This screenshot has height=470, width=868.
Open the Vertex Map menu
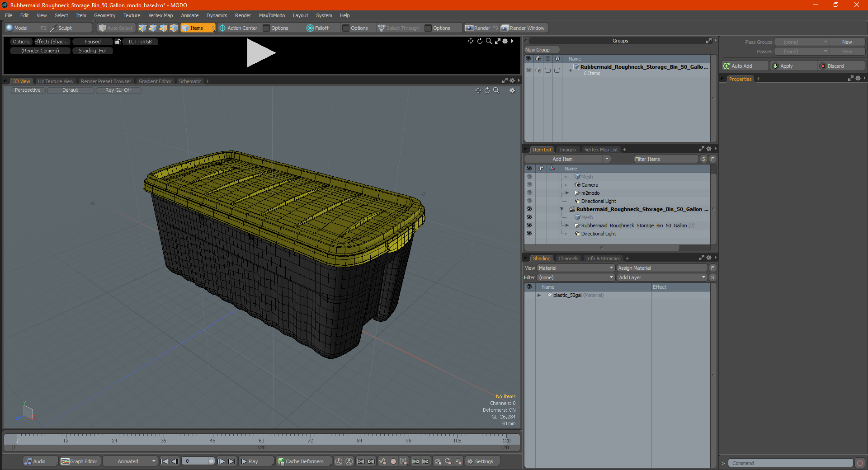point(160,15)
